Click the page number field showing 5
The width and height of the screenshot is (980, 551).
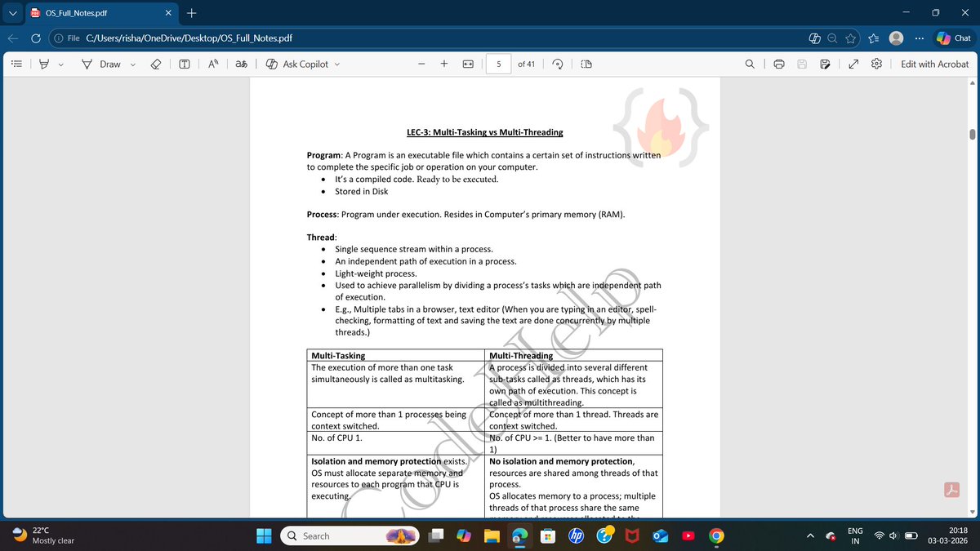click(x=498, y=64)
